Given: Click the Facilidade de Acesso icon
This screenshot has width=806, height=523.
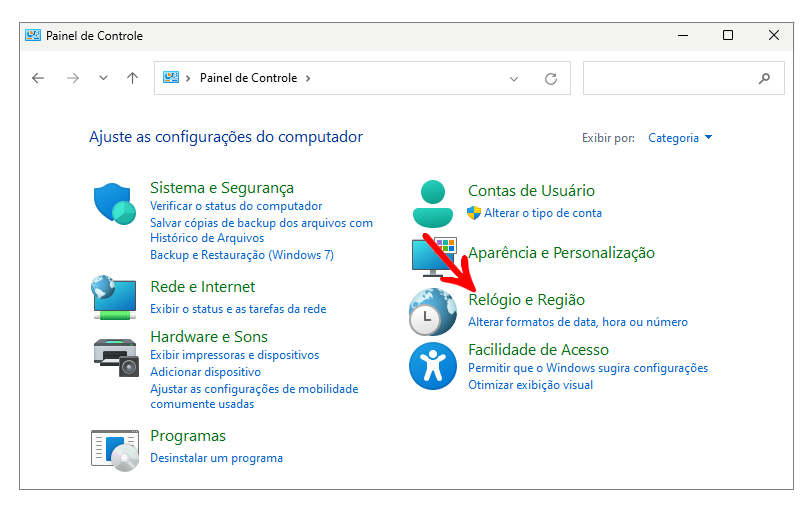Looking at the screenshot, I should click(433, 366).
